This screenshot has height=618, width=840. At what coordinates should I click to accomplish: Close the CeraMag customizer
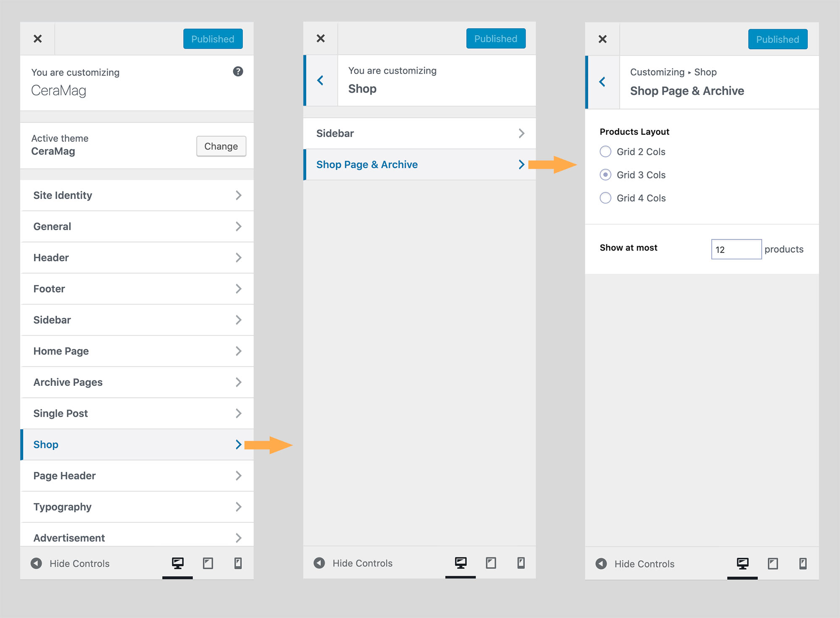[x=37, y=39]
